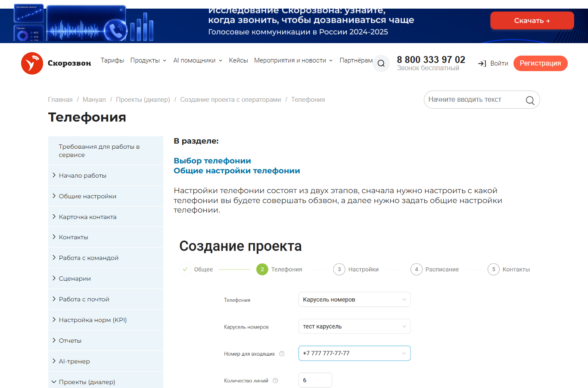Click the Войти login link

coord(499,63)
